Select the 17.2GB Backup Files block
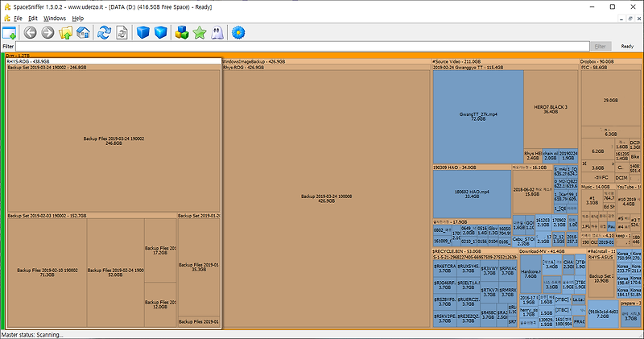Screen dimensions: 644x339 click(x=160, y=250)
